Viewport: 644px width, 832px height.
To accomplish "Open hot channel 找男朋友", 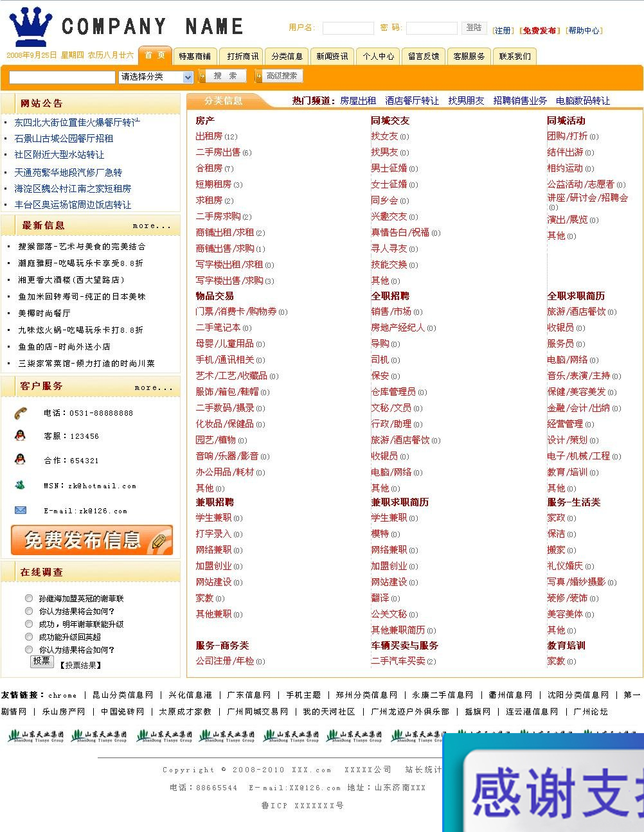I will click(466, 101).
